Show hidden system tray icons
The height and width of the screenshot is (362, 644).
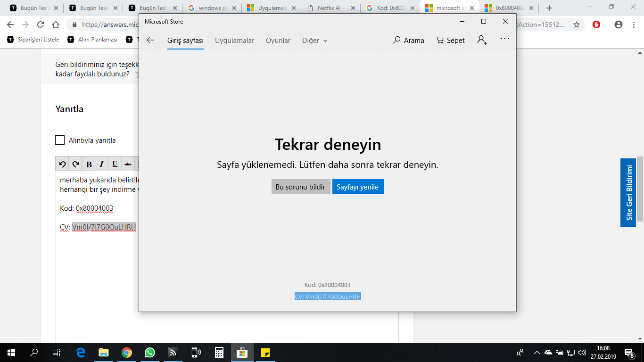coord(537,352)
